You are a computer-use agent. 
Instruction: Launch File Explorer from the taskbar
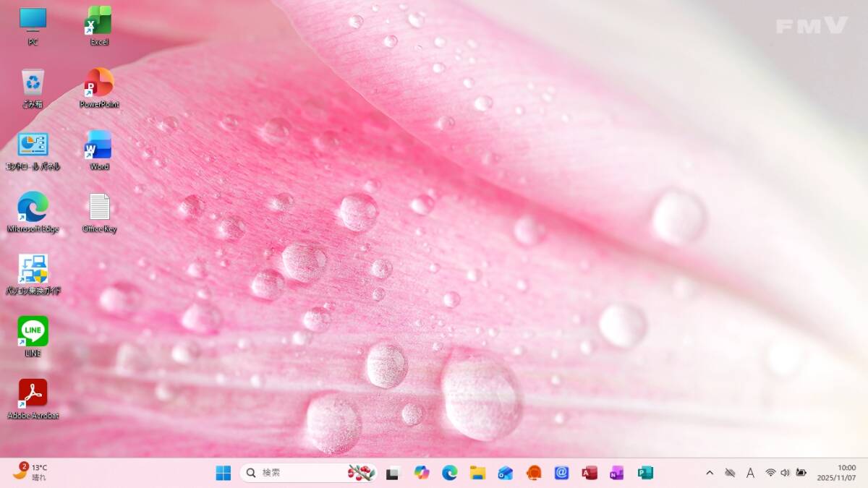[477, 473]
